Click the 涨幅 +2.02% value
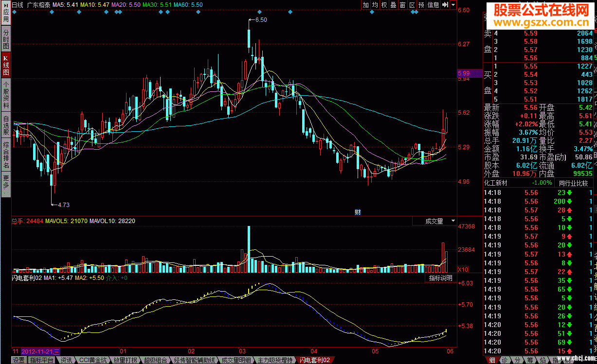The height and width of the screenshot is (364, 597). pos(527,124)
